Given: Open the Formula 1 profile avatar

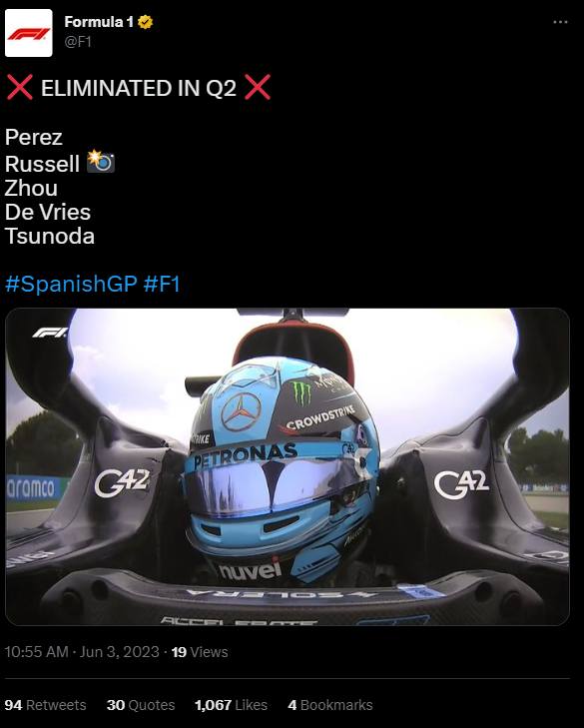Looking at the screenshot, I should (28, 33).
